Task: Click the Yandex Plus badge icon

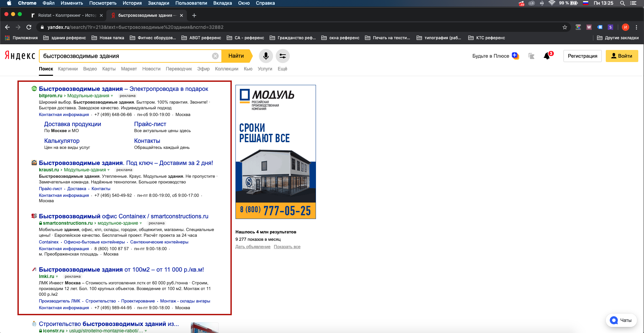Action: (x=515, y=56)
